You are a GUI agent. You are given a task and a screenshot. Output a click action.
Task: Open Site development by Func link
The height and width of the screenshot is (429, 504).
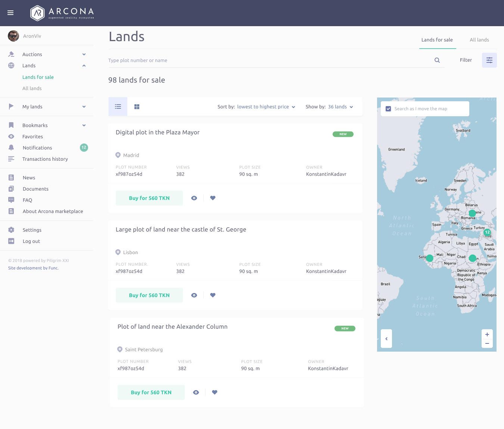[x=33, y=268]
